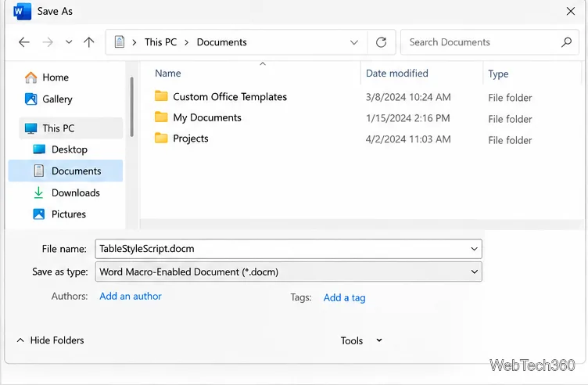
Task: Expand the File name dropdown arrow
Action: pos(474,249)
